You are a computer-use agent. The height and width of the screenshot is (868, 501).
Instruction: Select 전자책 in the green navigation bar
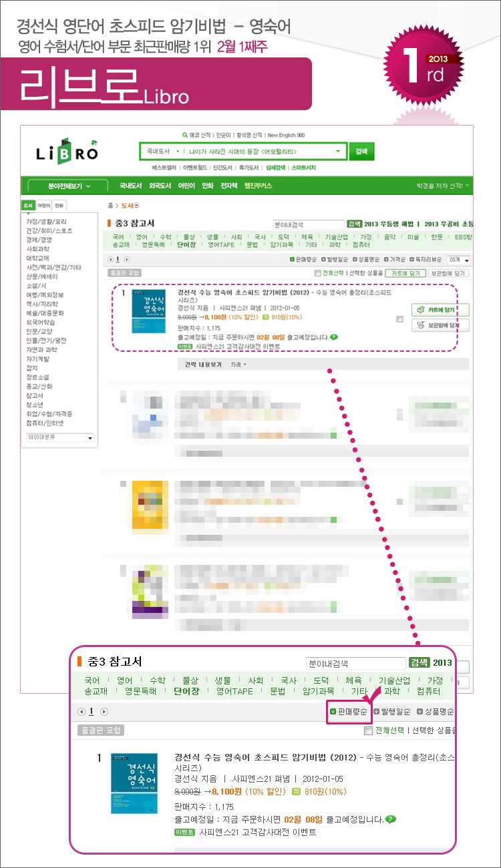229,186
